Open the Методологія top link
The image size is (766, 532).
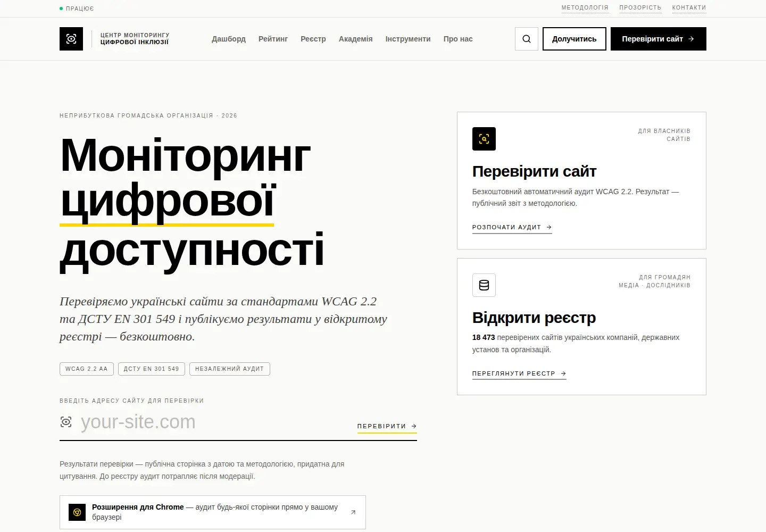click(585, 8)
